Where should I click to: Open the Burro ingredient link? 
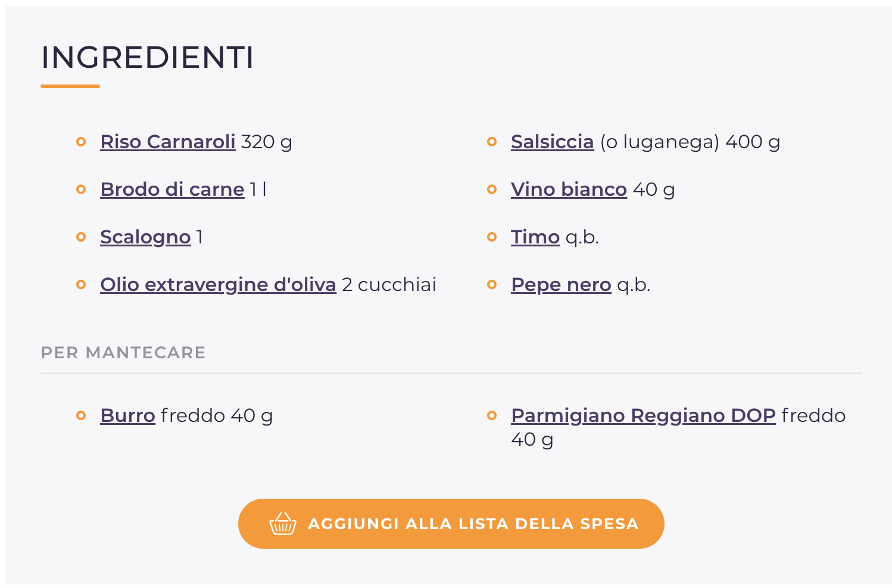pyautogui.click(x=127, y=415)
